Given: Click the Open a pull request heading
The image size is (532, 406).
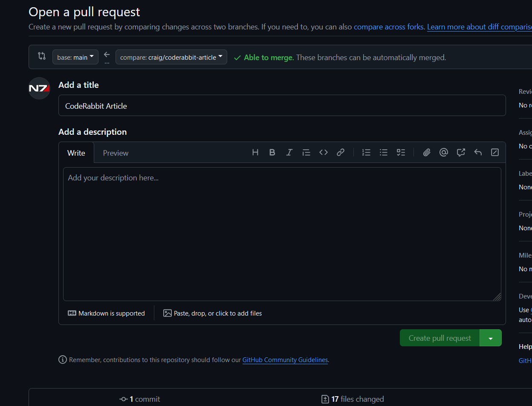Looking at the screenshot, I should pos(84,12).
